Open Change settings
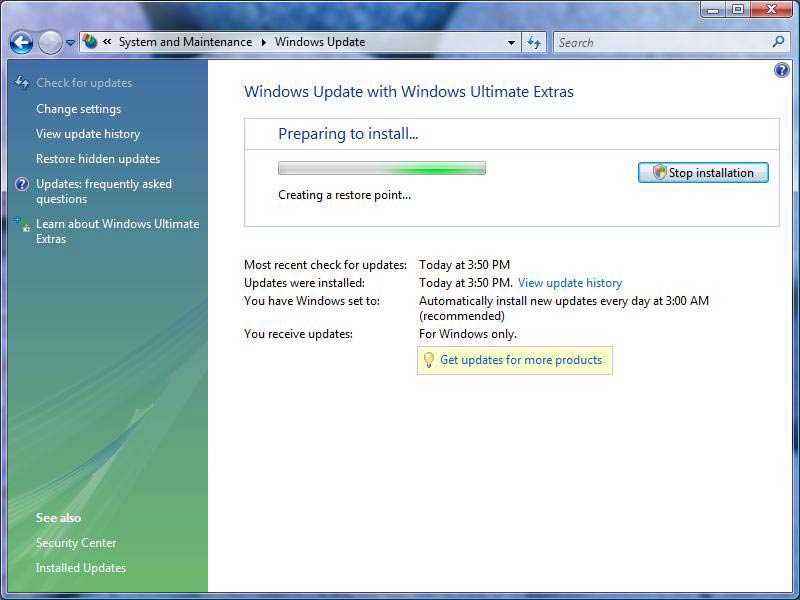Image resolution: width=800 pixels, height=600 pixels. coord(79,109)
